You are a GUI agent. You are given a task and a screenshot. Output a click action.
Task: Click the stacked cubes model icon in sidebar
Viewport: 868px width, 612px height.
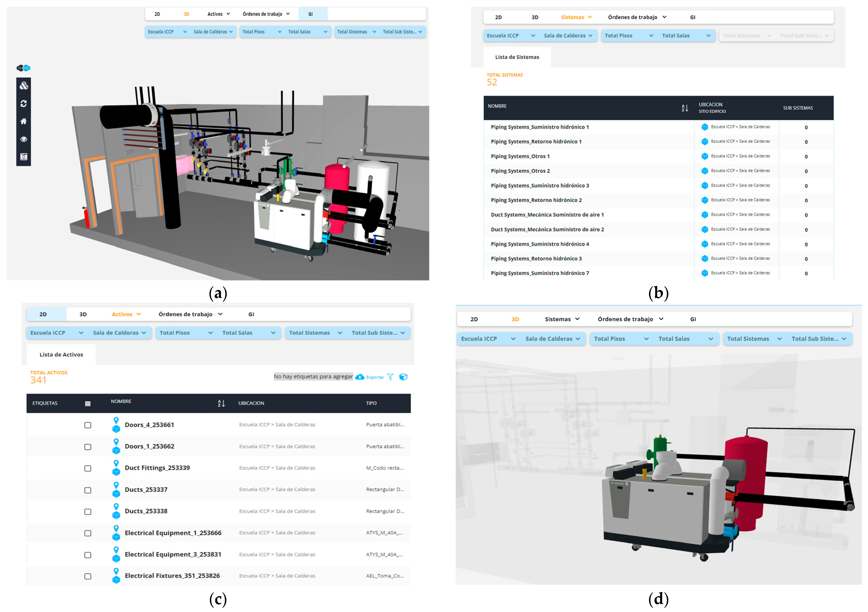point(24,86)
